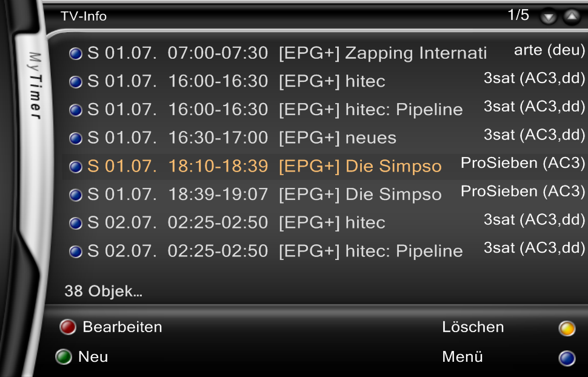This screenshot has width=588, height=377.
Task: Click the Bearbeiten label
Action: click(x=122, y=327)
